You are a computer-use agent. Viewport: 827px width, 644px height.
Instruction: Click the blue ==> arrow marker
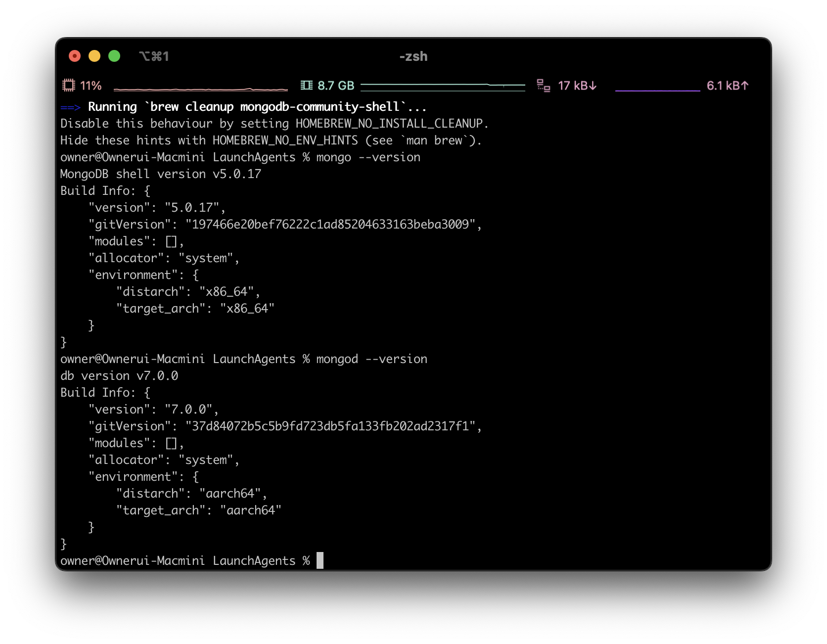coord(70,107)
